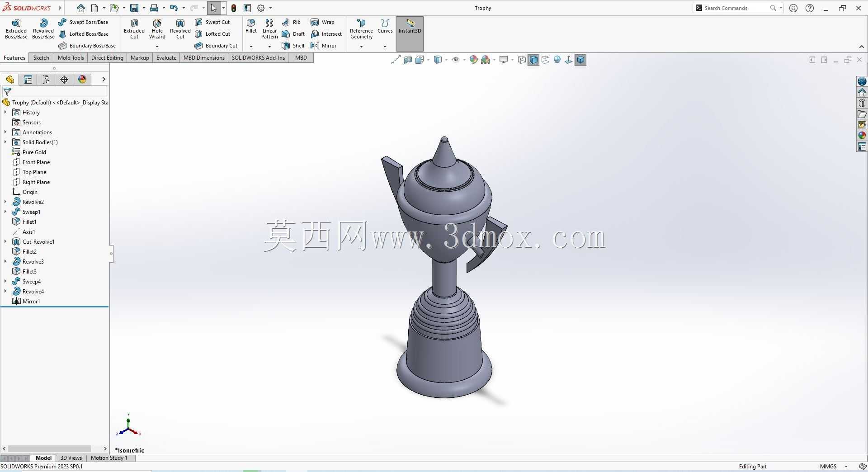Activate the Swept Cut tool
This screenshot has width=868, height=472.
pos(212,22)
